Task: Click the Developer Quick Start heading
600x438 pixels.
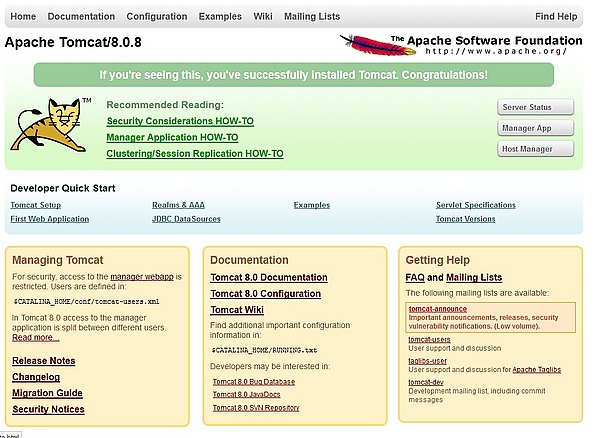Action: tap(63, 188)
